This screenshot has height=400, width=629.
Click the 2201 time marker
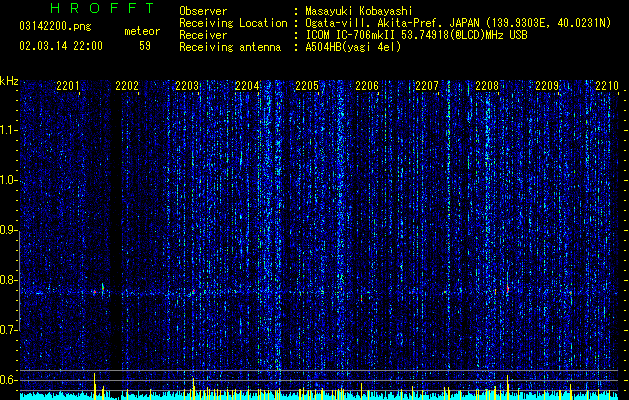pyautogui.click(x=68, y=86)
